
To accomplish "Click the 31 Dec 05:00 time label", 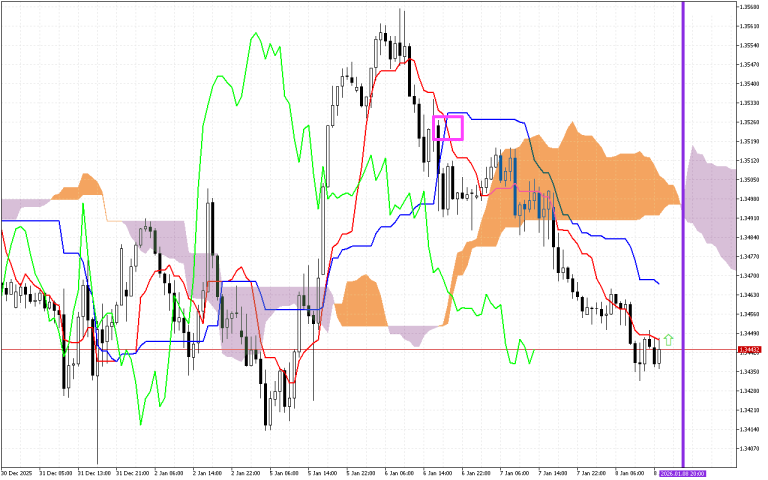I will [55, 473].
